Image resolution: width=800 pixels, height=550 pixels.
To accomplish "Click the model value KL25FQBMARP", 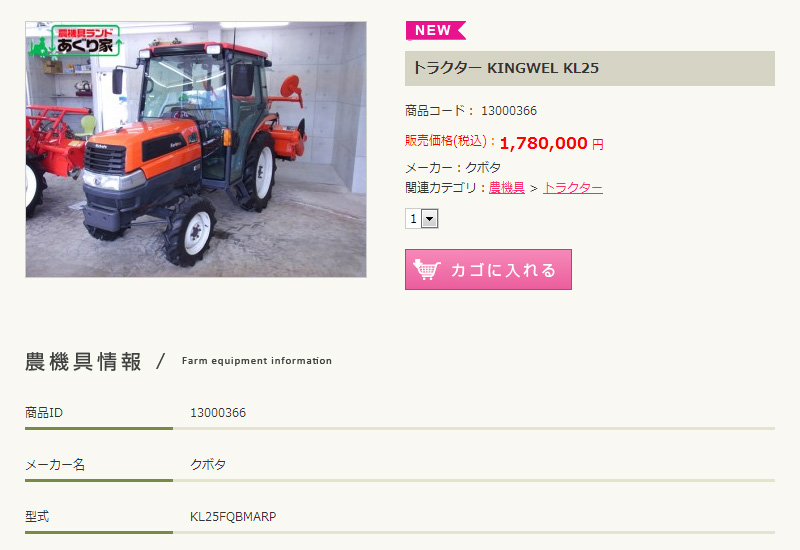I will coord(233,517).
